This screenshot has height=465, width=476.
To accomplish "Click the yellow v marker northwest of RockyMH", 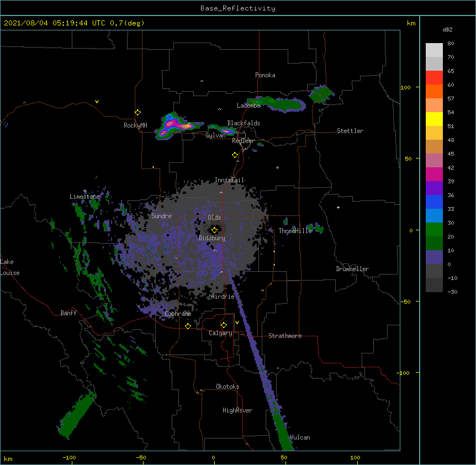I will (x=97, y=102).
